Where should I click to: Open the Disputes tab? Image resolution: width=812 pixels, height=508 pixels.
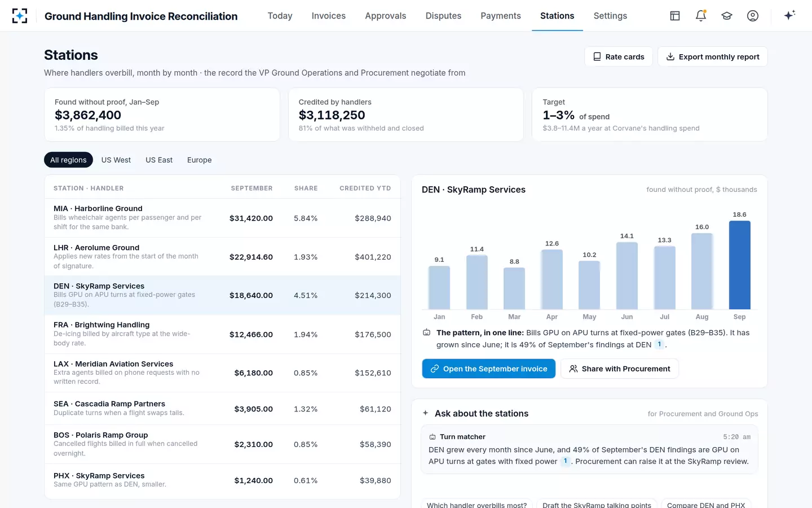coord(443,16)
